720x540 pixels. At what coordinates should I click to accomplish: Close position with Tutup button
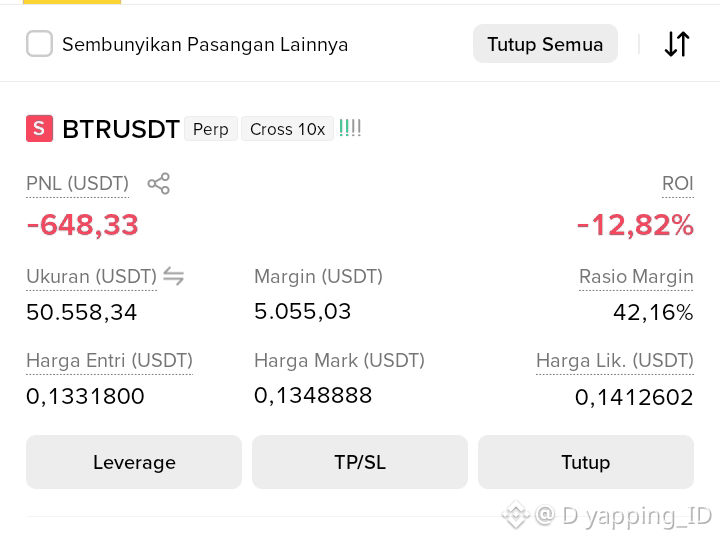tap(586, 462)
